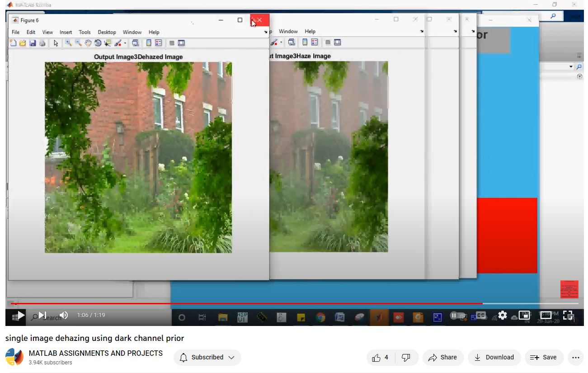Open Desktop menu in Figure 6
This screenshot has width=588, height=373.
107,32
